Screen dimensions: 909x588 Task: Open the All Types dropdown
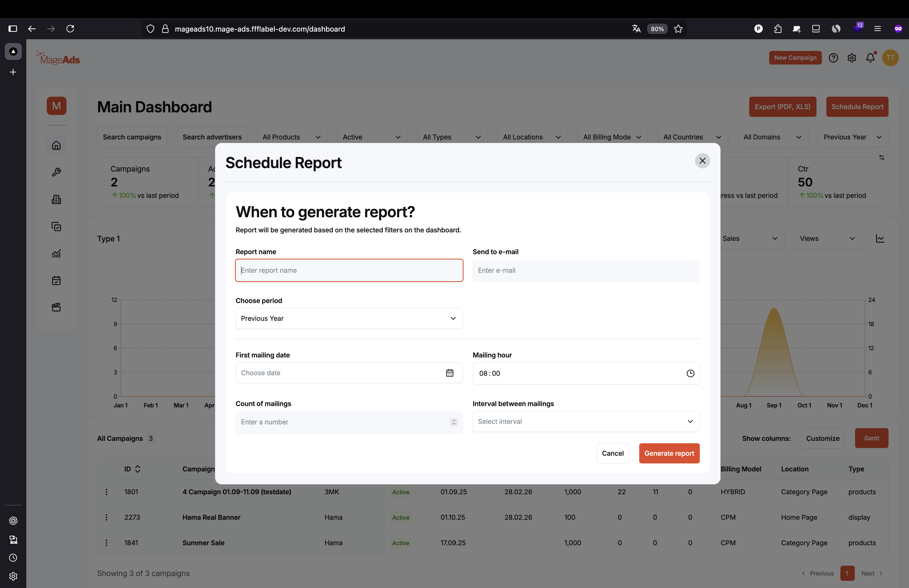pos(452,137)
